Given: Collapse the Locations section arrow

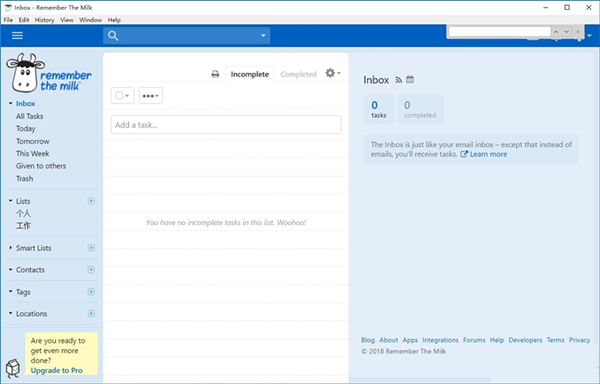Looking at the screenshot, I should click(x=11, y=313).
